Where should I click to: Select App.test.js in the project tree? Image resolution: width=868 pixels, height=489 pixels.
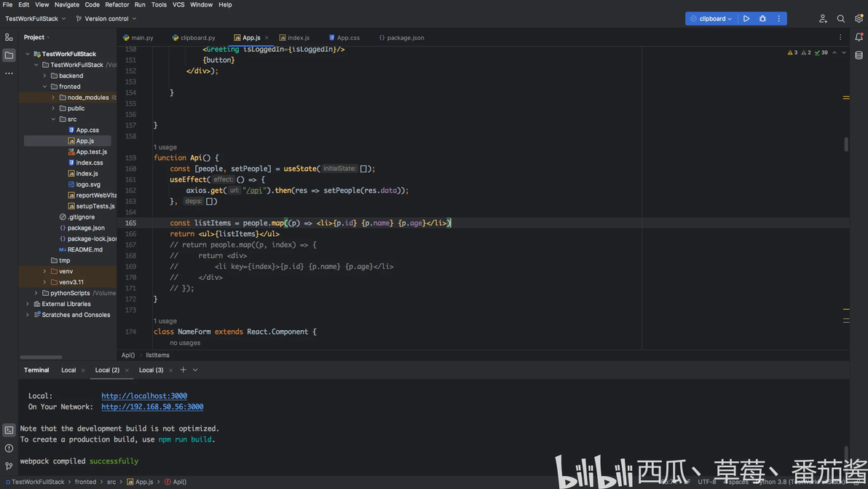click(91, 152)
